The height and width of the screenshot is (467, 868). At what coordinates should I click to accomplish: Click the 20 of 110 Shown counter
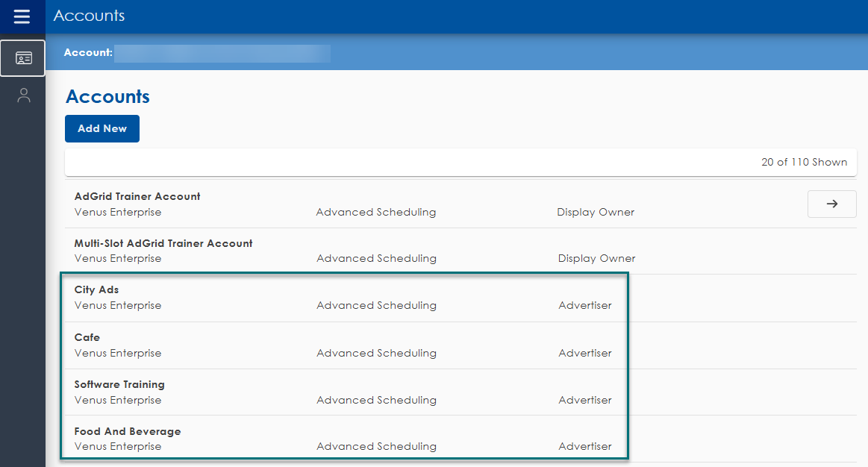(x=804, y=162)
